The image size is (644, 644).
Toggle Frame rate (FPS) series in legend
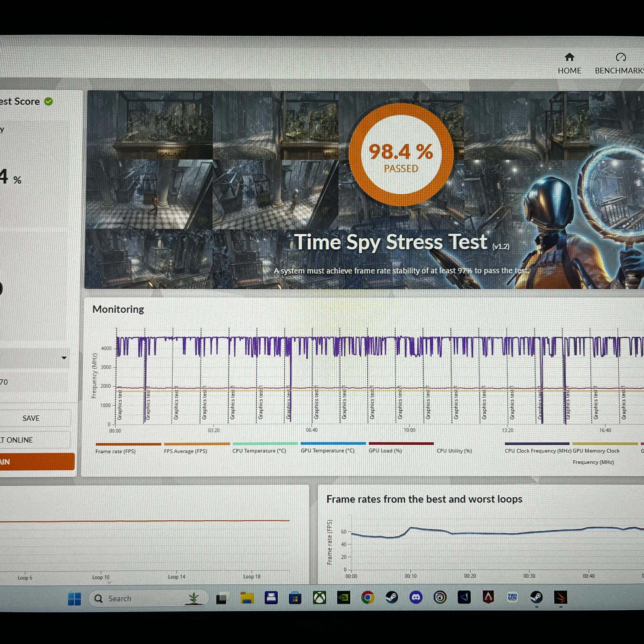tap(115, 451)
